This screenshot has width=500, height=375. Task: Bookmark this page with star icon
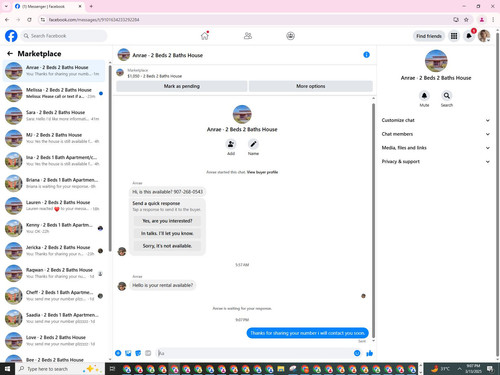click(466, 20)
